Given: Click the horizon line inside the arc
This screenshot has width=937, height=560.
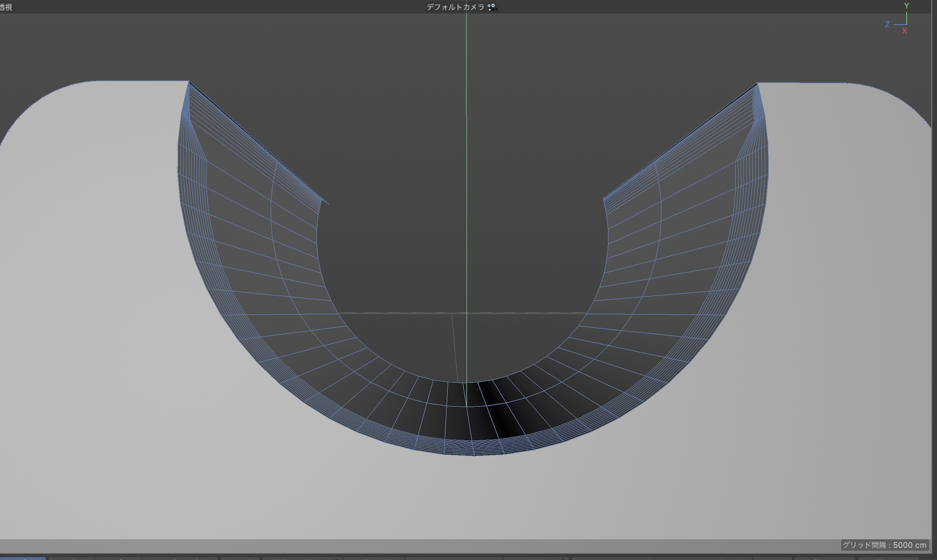Looking at the screenshot, I should click(398, 313).
